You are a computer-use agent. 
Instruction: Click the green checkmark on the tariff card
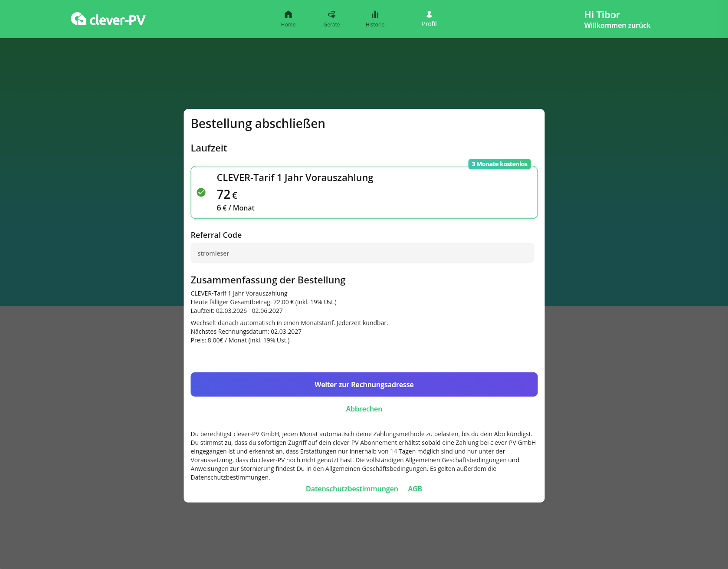click(201, 192)
